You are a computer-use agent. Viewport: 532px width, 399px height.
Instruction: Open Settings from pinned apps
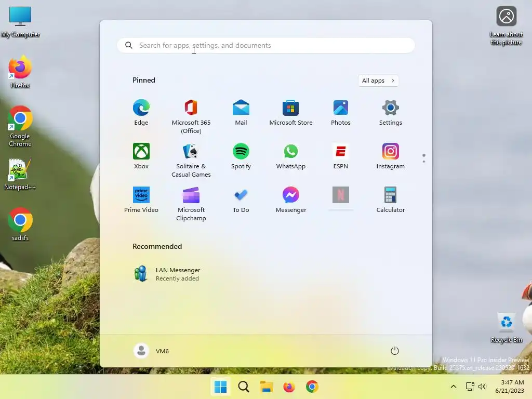[391, 113]
